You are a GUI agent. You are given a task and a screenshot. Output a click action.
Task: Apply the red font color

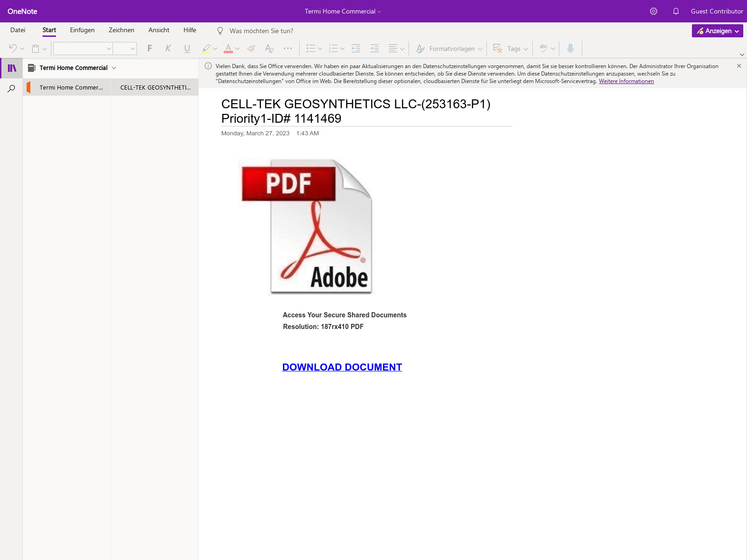tap(228, 48)
